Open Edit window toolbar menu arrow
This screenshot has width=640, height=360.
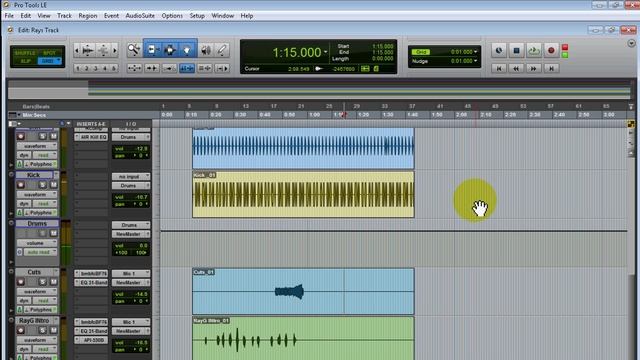click(631, 43)
